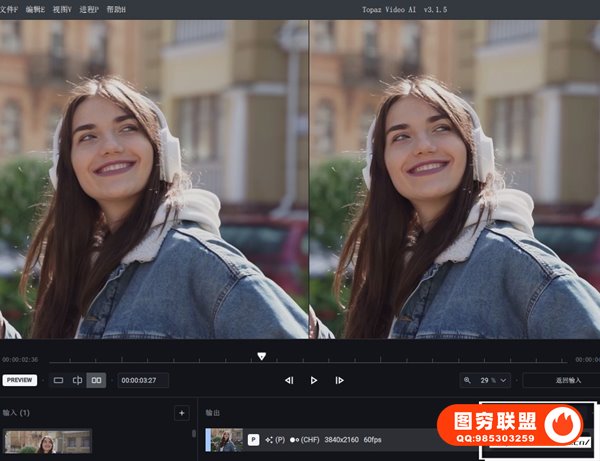The height and width of the screenshot is (461, 600).
Task: Click the timecode field 00:00:03:27
Action: tap(142, 380)
